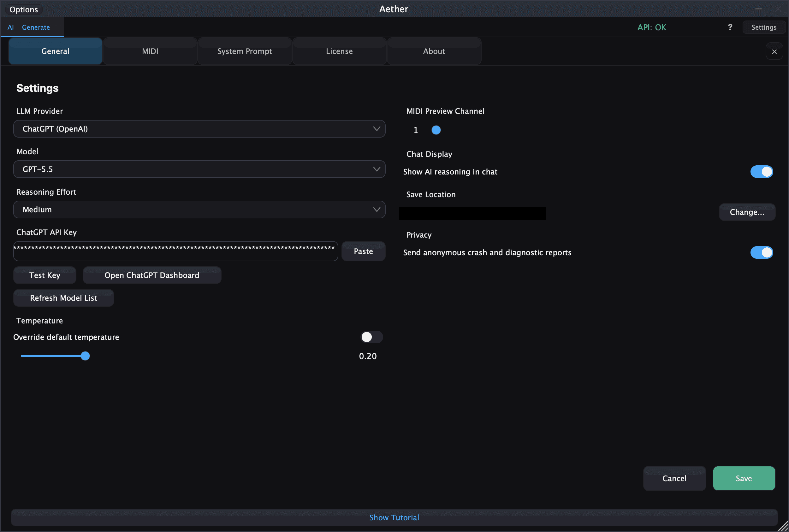
Task: Toggle Show AI reasoning in chat
Action: point(762,172)
